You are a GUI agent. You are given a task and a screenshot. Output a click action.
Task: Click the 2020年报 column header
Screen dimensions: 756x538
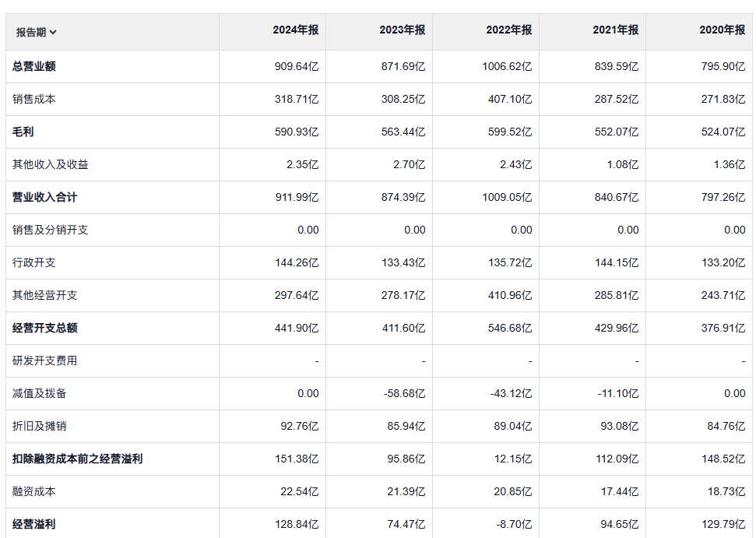[722, 30]
